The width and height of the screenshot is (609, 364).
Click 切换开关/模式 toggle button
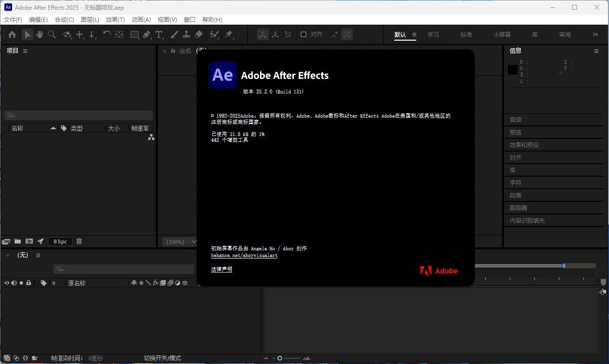162,358
